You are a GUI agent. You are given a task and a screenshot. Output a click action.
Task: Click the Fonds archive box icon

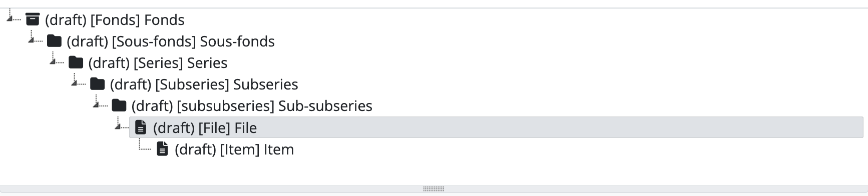click(33, 19)
